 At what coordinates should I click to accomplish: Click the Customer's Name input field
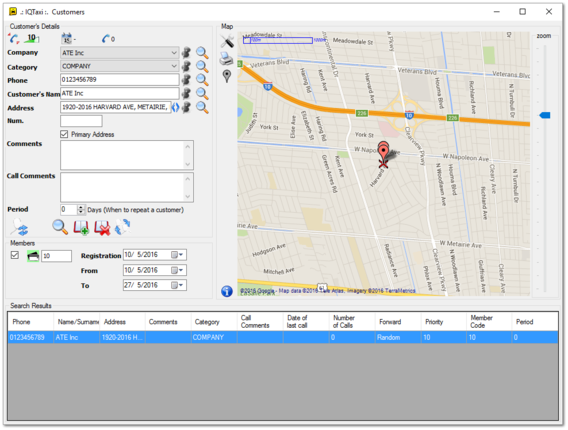120,93
